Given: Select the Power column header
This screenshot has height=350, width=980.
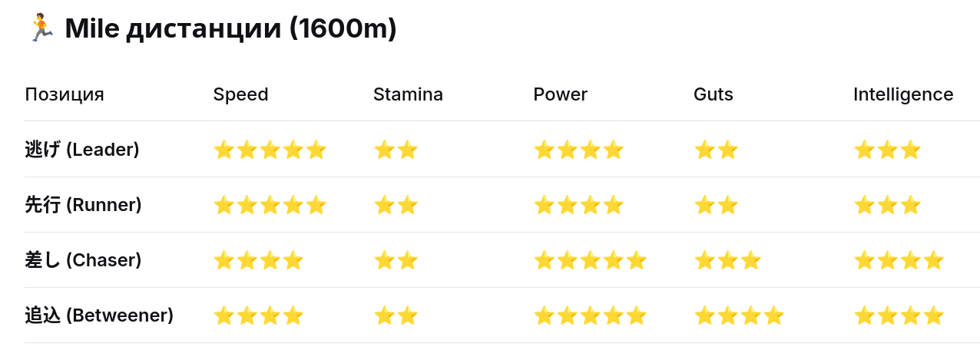Looking at the screenshot, I should 560,94.
